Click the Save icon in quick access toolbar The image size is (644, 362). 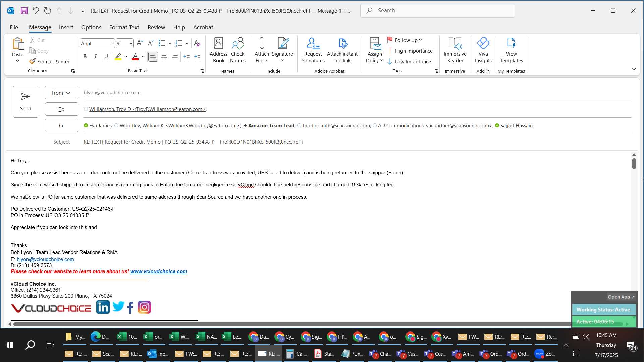click(24, 11)
